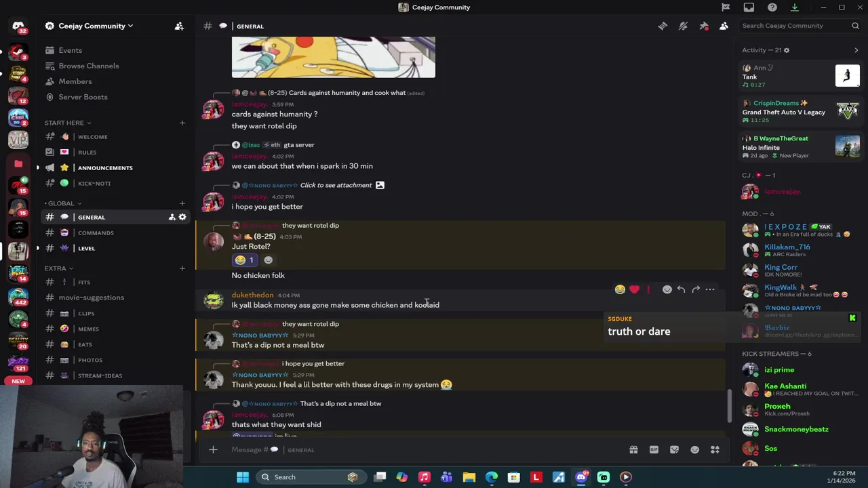Show pinned messages with pin icon
868x488 pixels.
click(x=704, y=26)
